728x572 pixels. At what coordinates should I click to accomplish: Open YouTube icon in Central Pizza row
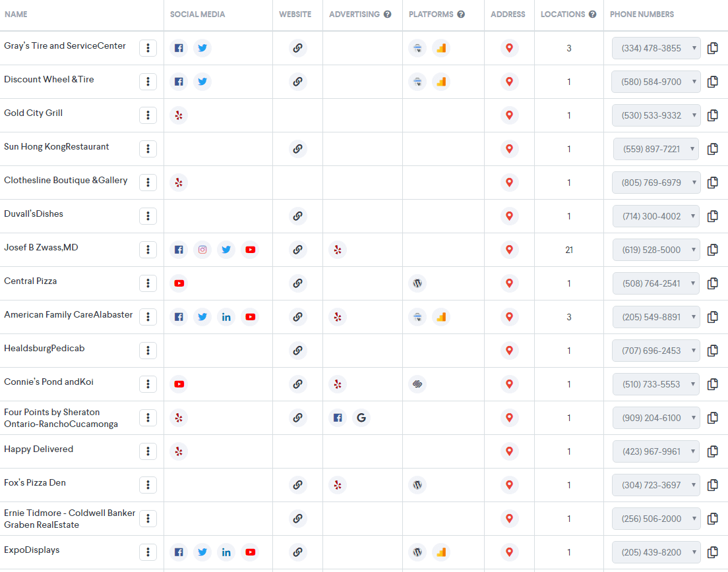tap(179, 283)
